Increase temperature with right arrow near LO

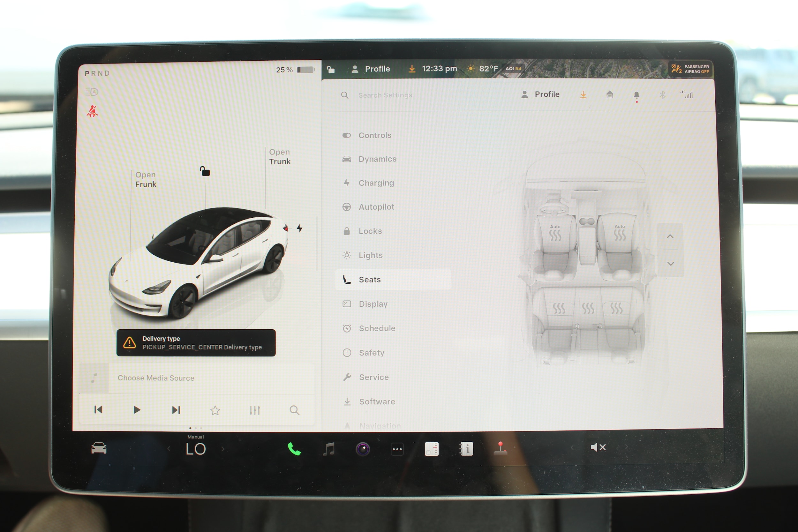click(223, 449)
